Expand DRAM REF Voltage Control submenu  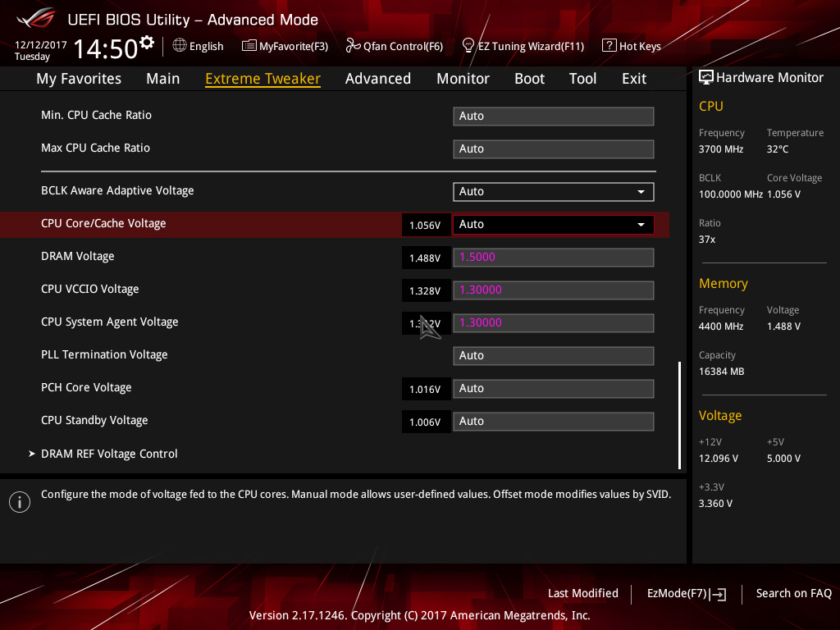(109, 454)
